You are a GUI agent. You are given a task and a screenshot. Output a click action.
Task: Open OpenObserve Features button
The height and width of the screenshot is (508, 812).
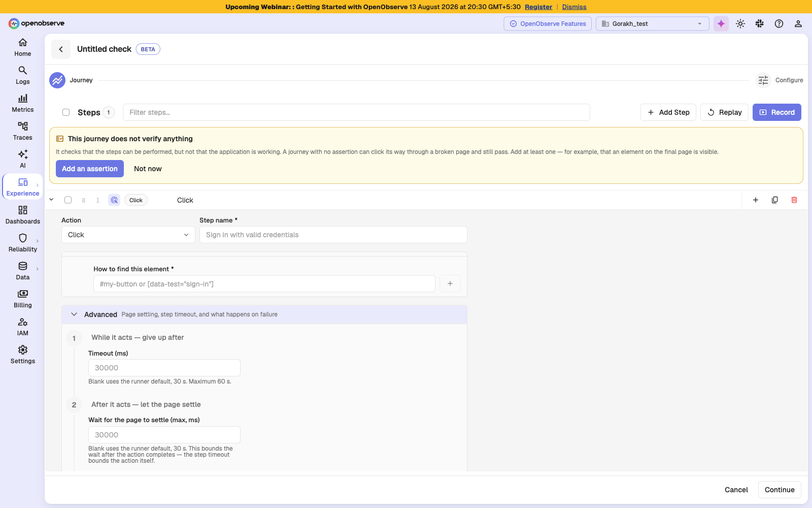pos(548,24)
